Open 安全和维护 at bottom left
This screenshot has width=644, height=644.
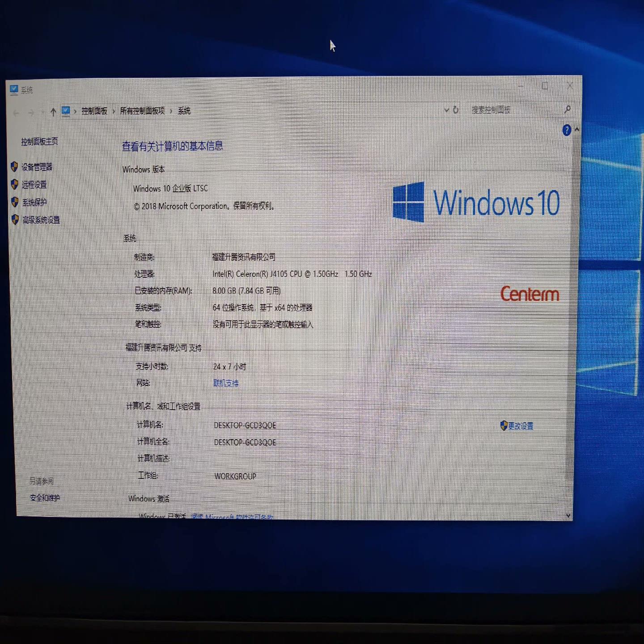(x=46, y=498)
